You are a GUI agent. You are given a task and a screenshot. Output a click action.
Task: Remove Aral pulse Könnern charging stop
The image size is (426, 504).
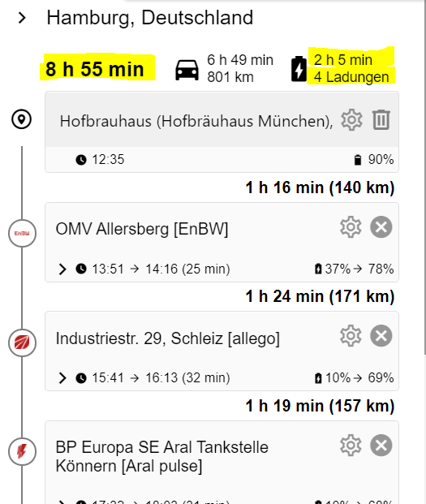pos(381,446)
